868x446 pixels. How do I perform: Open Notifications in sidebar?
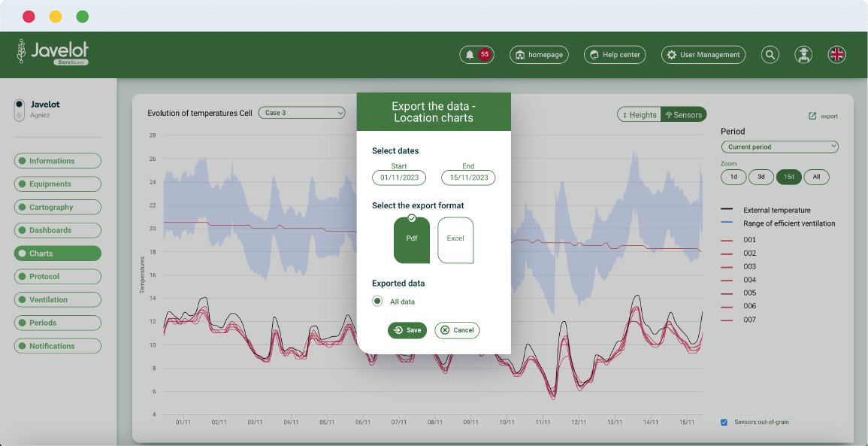[x=58, y=346]
